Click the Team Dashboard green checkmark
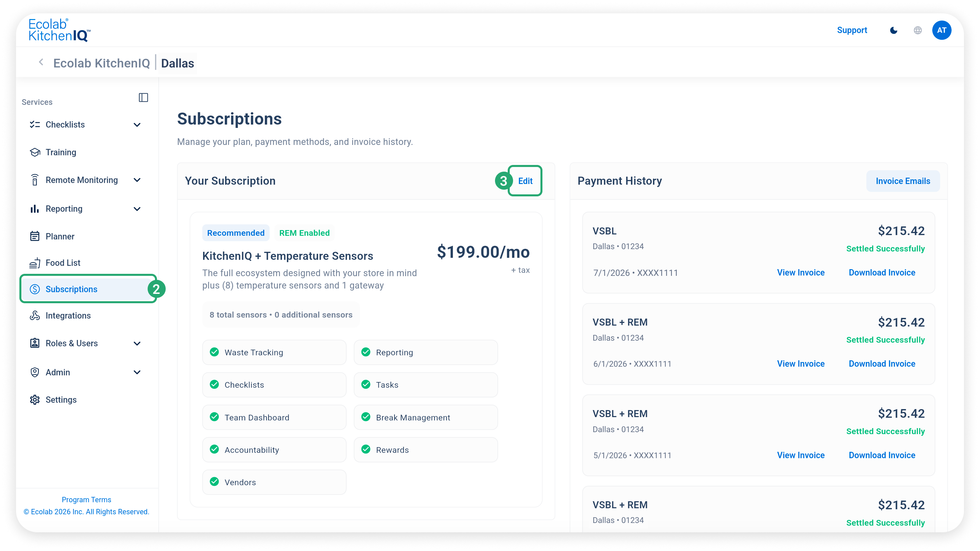The image size is (980, 551). coord(214,417)
